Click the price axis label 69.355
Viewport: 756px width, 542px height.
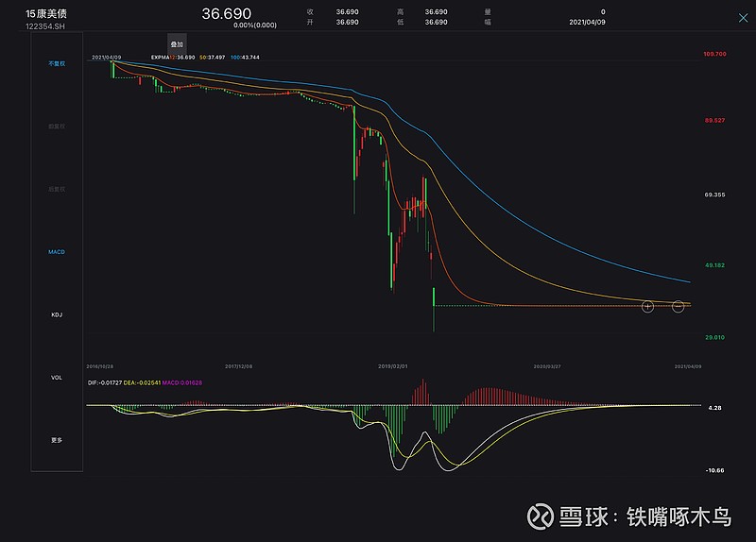tap(714, 195)
